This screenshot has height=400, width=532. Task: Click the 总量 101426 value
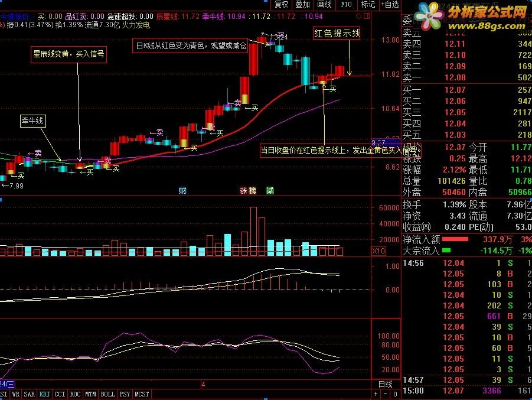tap(451, 181)
